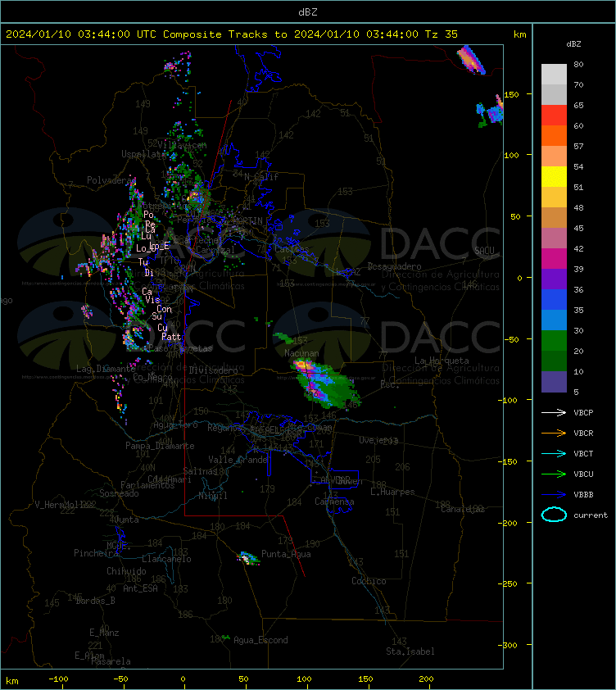Screen dimensions: 616x690
Task: Click the storm cell in top-right corner
Action: (471, 60)
